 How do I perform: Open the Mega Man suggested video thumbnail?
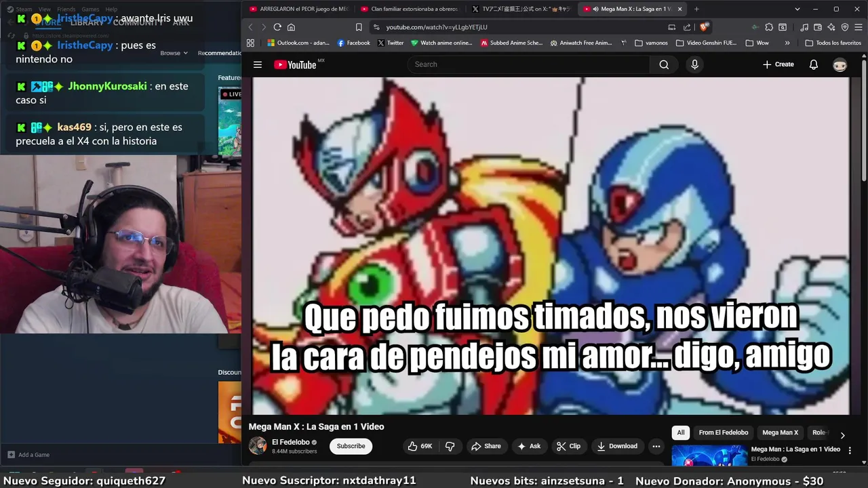tap(709, 456)
